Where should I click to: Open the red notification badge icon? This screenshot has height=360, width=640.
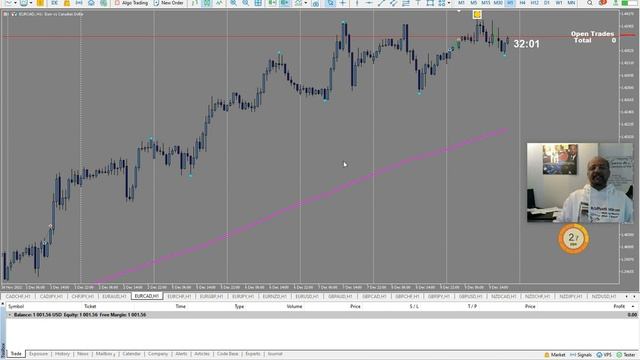(x=602, y=3)
